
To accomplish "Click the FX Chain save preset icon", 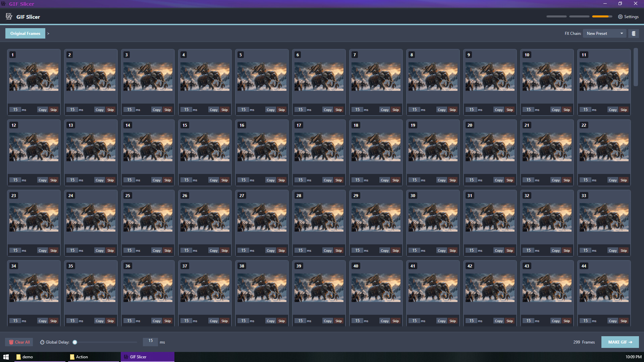I will [x=634, y=34].
